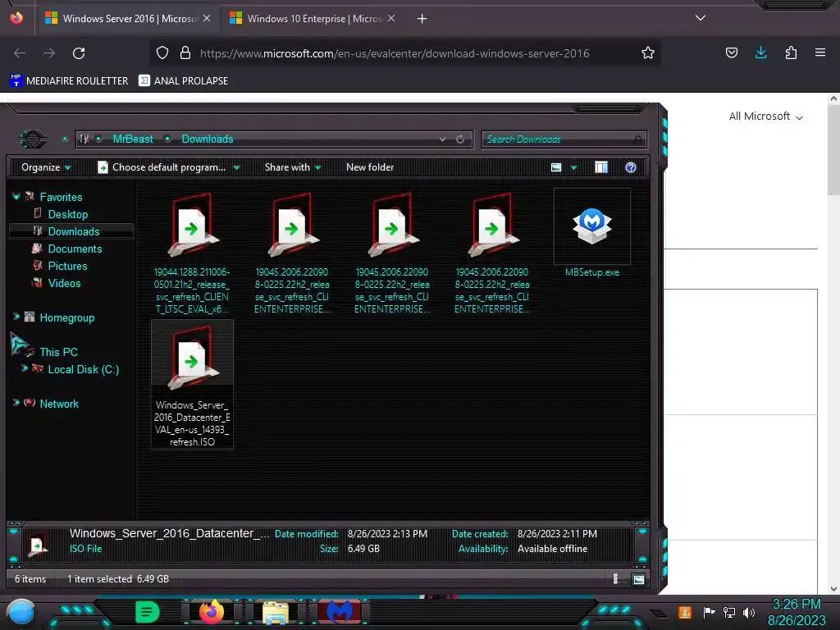Screen dimensions: 840x630
Task: Open Action Center flag icon
Action: pos(709,612)
